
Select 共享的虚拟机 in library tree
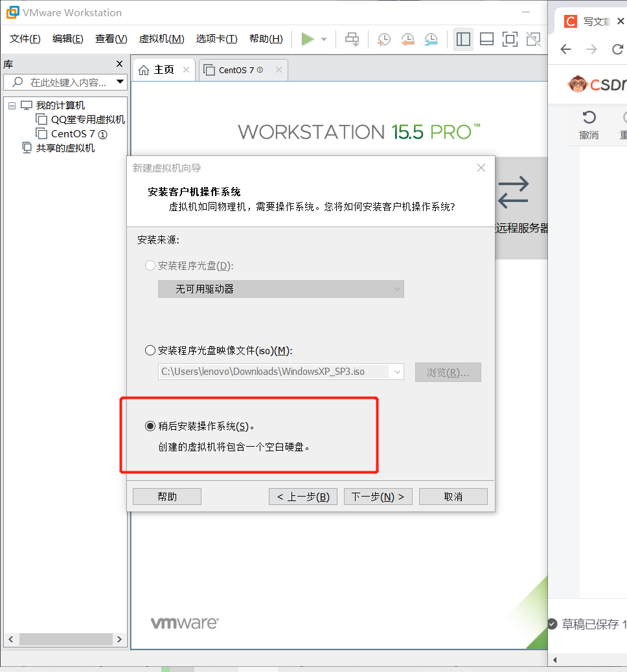coord(59,148)
